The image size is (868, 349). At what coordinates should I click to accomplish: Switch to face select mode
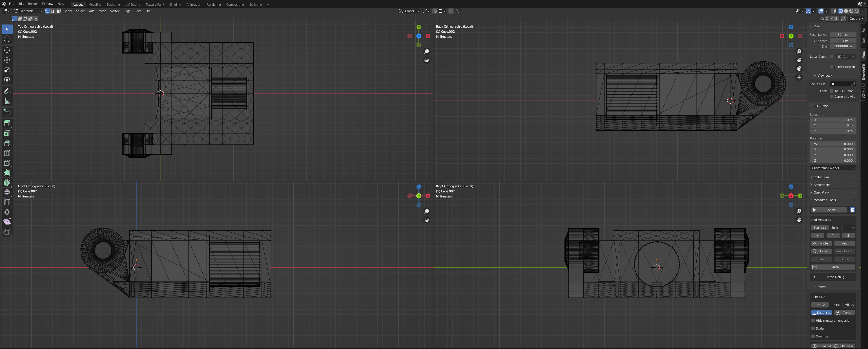coord(58,11)
